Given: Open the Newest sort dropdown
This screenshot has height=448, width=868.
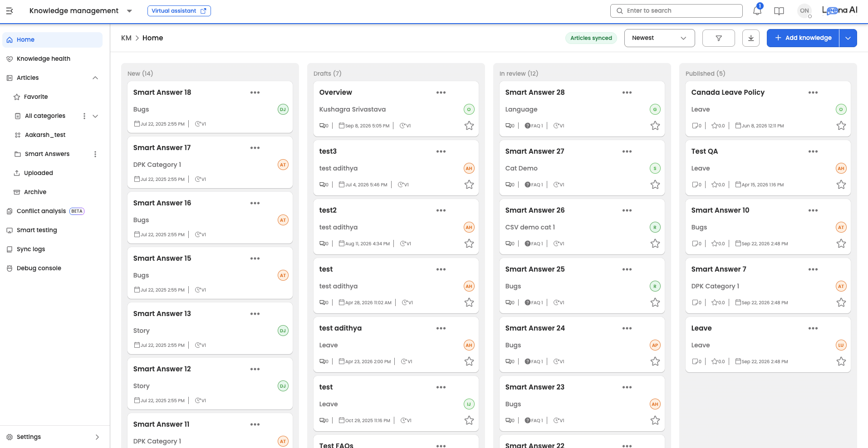Looking at the screenshot, I should tap(660, 38).
